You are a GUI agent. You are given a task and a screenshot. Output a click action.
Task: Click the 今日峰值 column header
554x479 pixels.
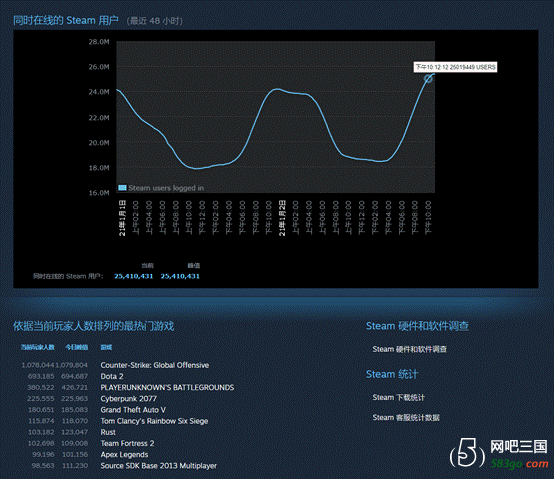tap(77, 348)
